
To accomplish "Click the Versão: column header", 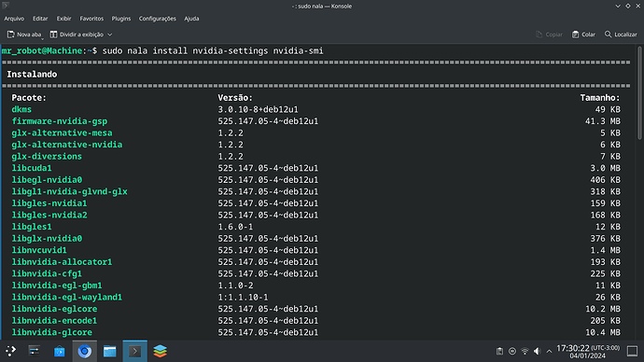I will tap(235, 98).
